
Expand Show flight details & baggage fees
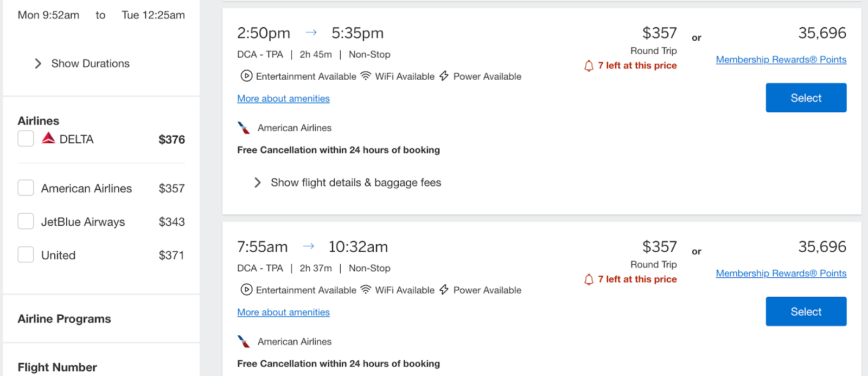click(348, 183)
